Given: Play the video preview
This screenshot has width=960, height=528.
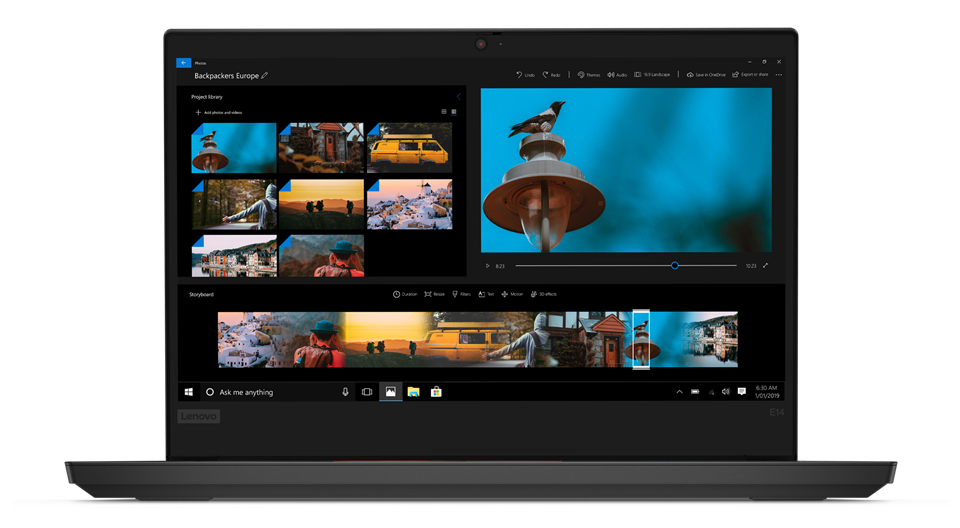Looking at the screenshot, I should [487, 266].
